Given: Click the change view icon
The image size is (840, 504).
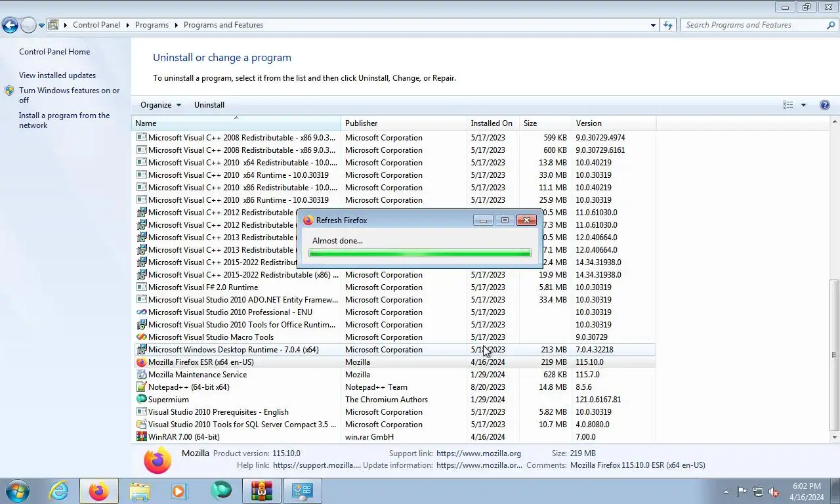Looking at the screenshot, I should pos(788,105).
